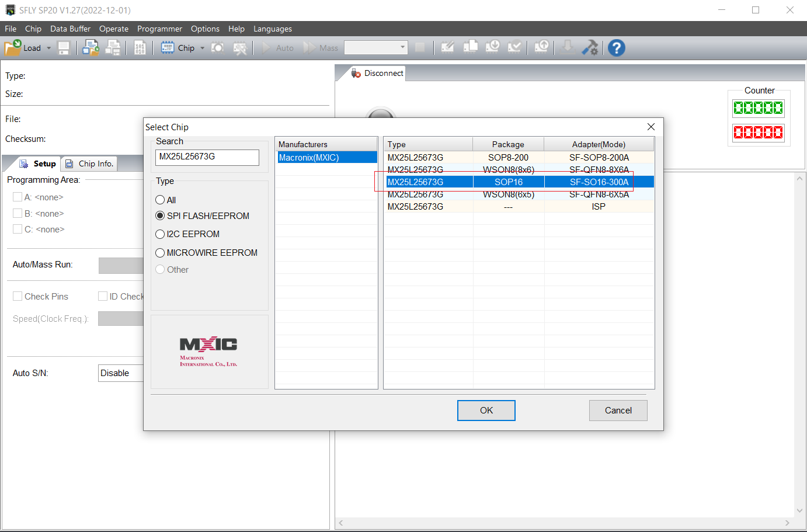Open the Data Buffer menu
Image resolution: width=807 pixels, height=532 pixels.
tap(70, 29)
